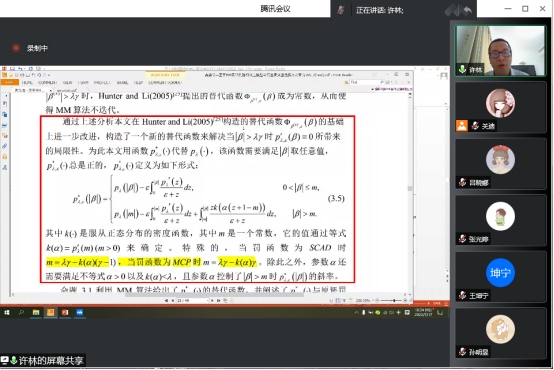Expand the page number dropdown arrow
554x370 pixels.
coord(207,300)
